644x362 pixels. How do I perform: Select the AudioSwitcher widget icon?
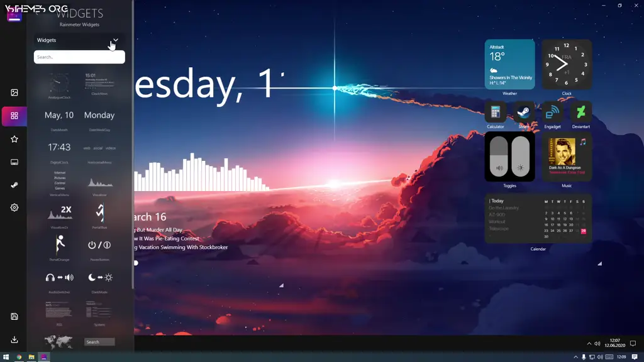coord(60,277)
